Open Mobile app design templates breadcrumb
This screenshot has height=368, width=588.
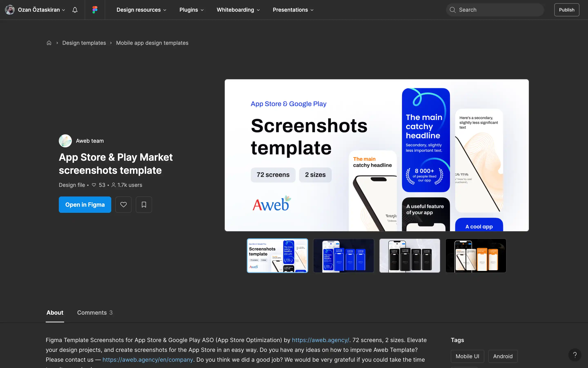(x=152, y=43)
